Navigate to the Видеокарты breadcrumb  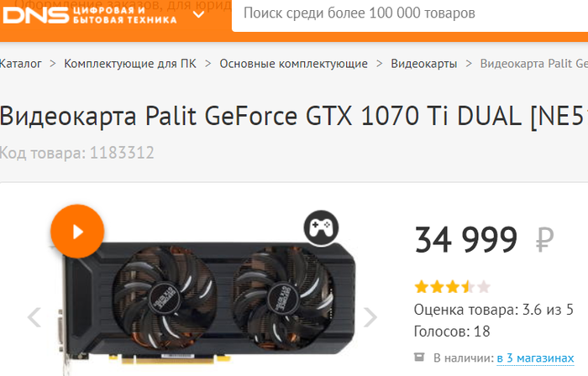[x=423, y=64]
